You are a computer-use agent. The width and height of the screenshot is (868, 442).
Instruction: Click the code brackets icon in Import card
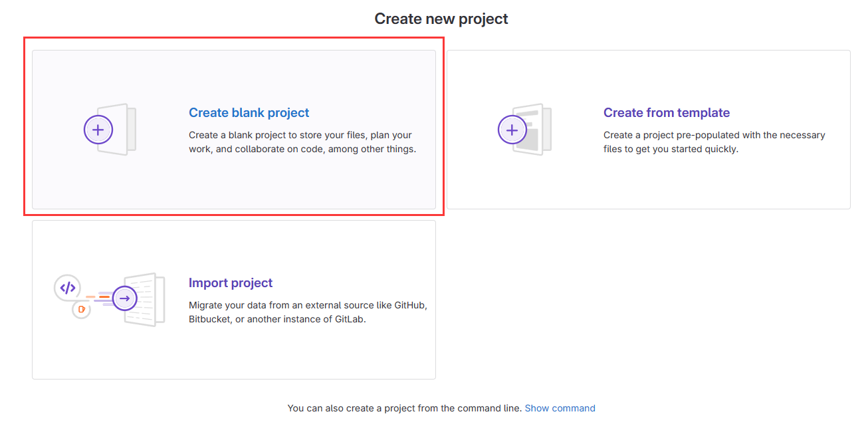pyautogui.click(x=67, y=288)
